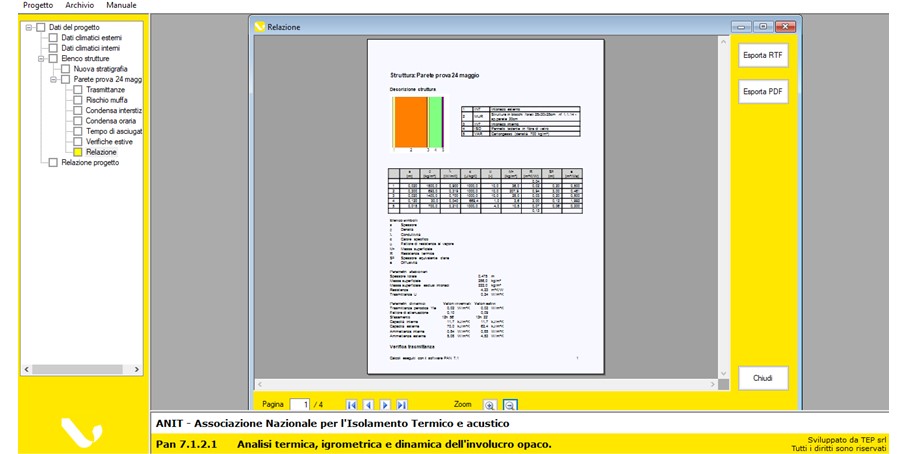This screenshot has width=907, height=454.
Task: Advance to the next report page
Action: coord(385,405)
